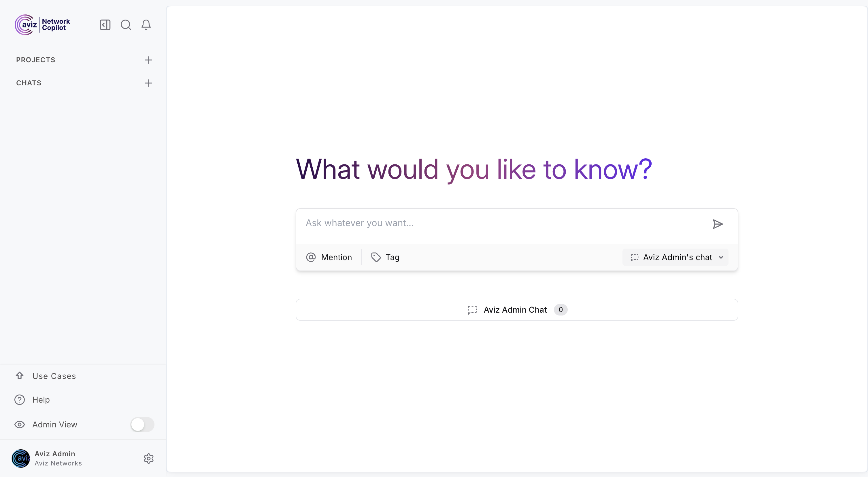
Task: Open search with magnifier icon
Action: (x=126, y=25)
